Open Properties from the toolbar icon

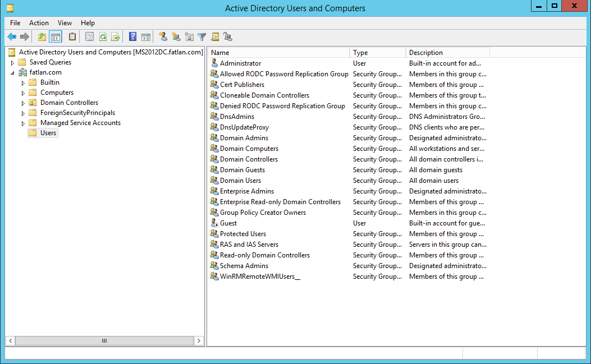(x=89, y=37)
